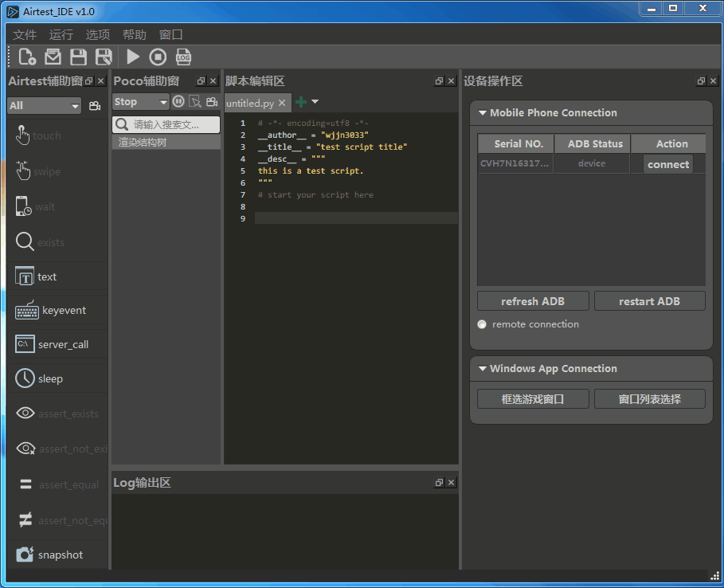Screen dimensions: 724x588
Task: Click the 窗口列表选择 button
Action: pyautogui.click(x=649, y=399)
